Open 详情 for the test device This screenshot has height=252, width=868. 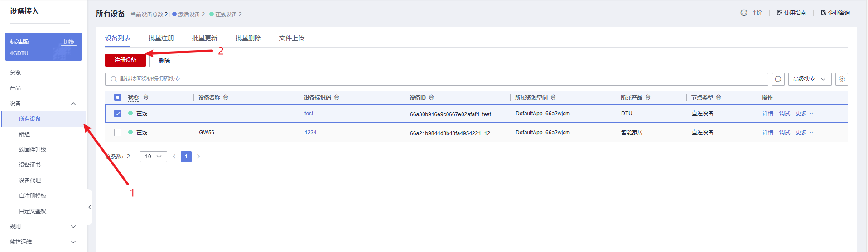[767, 114]
